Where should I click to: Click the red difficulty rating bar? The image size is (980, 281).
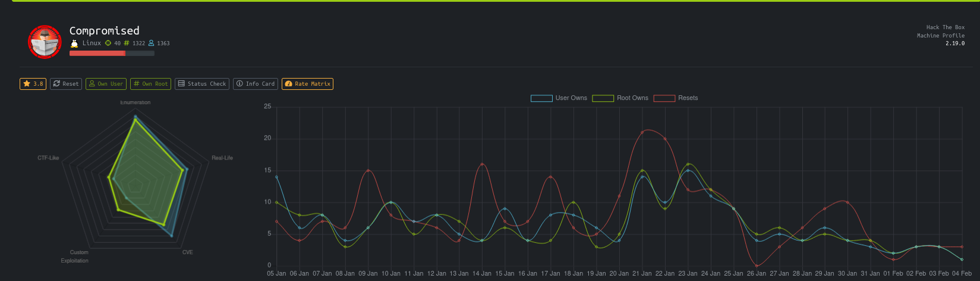[x=97, y=54]
